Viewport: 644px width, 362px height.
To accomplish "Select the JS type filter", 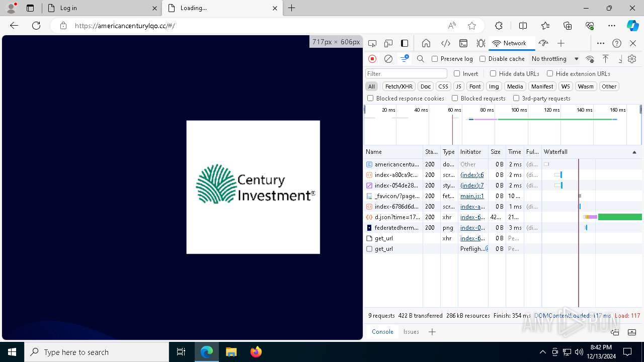I will click(458, 86).
